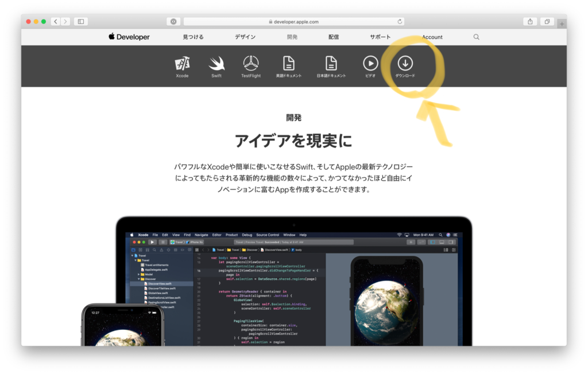
Task: Open the Xcode icon in the developer sub-navigation
Action: coord(182,64)
